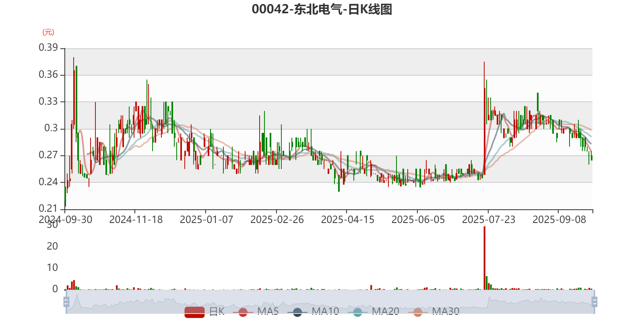Click the 0.24 price axis label
The height and width of the screenshot is (322, 644).
48,182
